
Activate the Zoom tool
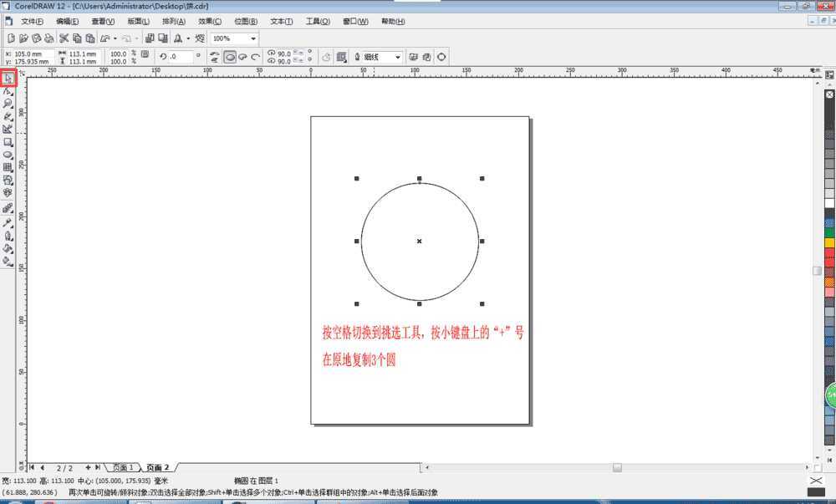pyautogui.click(x=8, y=102)
